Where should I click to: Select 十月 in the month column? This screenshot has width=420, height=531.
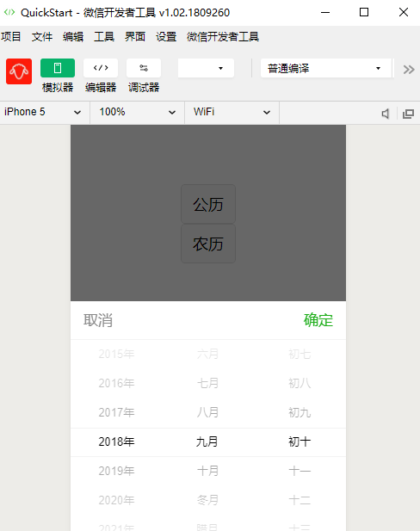[x=207, y=471]
